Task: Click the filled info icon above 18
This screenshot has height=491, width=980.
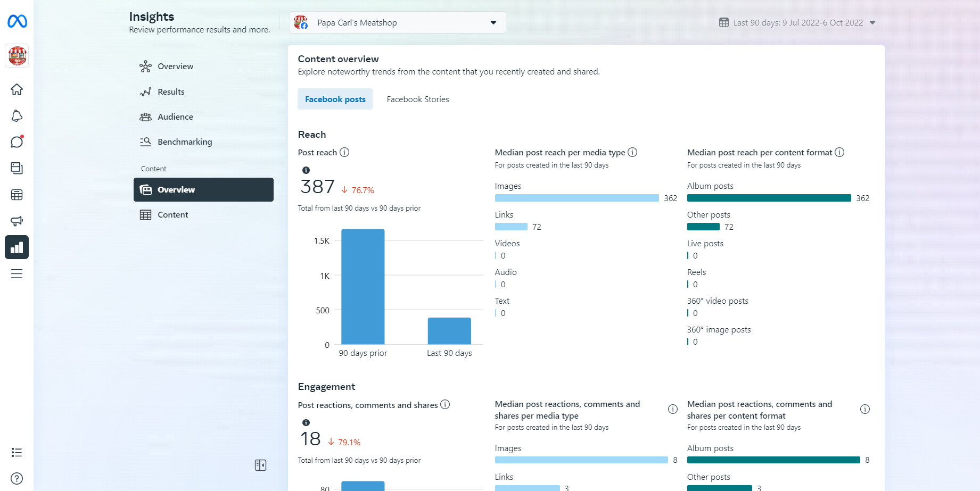Action: click(306, 422)
